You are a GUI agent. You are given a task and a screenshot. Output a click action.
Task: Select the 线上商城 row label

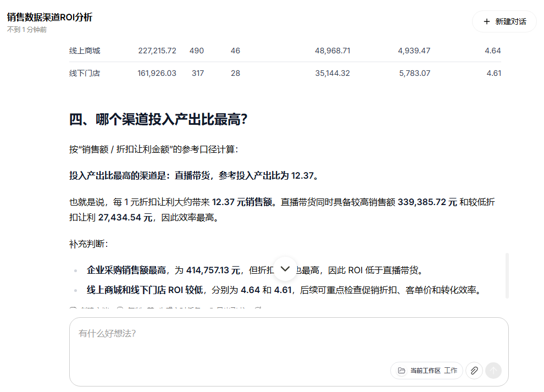[x=85, y=51]
